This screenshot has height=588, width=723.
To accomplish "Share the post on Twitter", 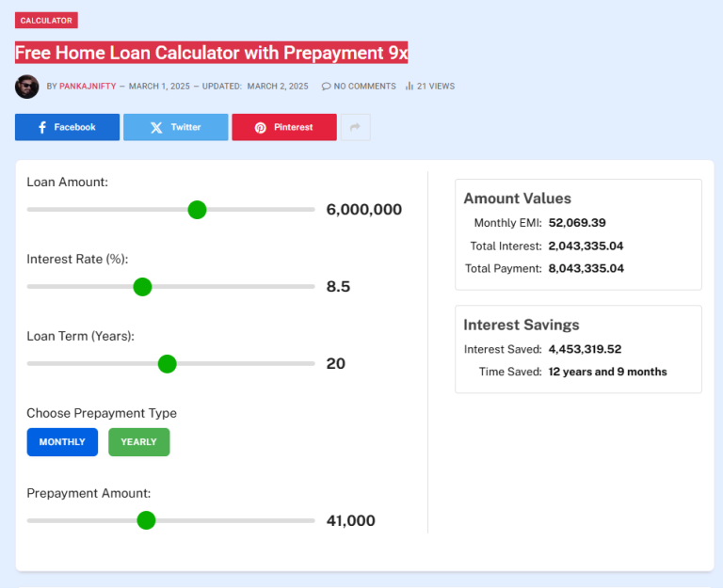I will pos(176,127).
